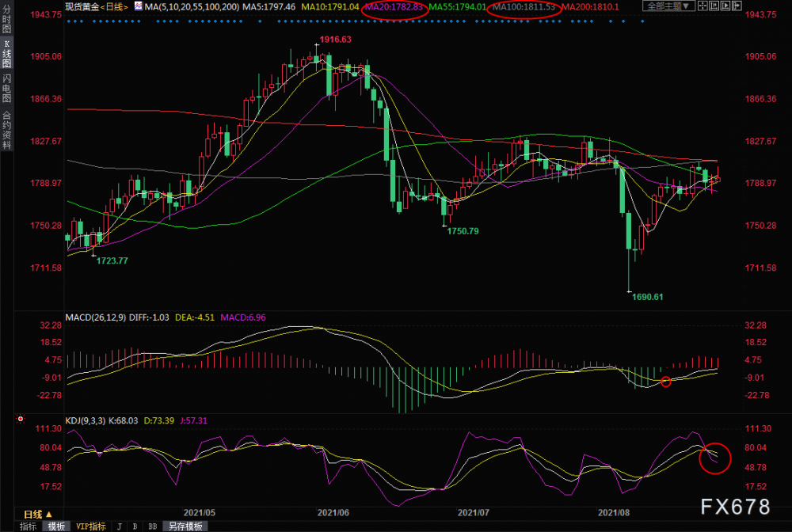The height and width of the screenshot is (532, 792).
Task: Click the J template button
Action: tap(120, 526)
